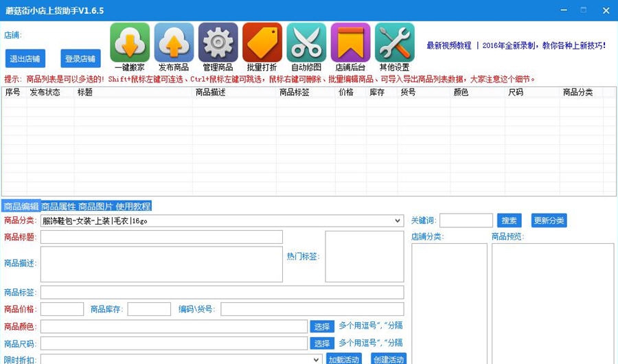
Task: Click the 一键搬家 download cloud icon
Action: [x=130, y=43]
